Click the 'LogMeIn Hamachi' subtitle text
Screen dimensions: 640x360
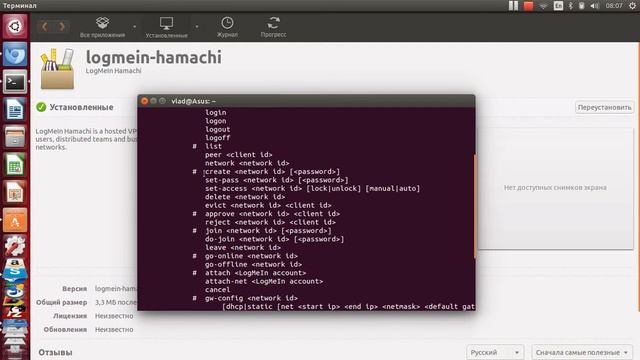113,71
